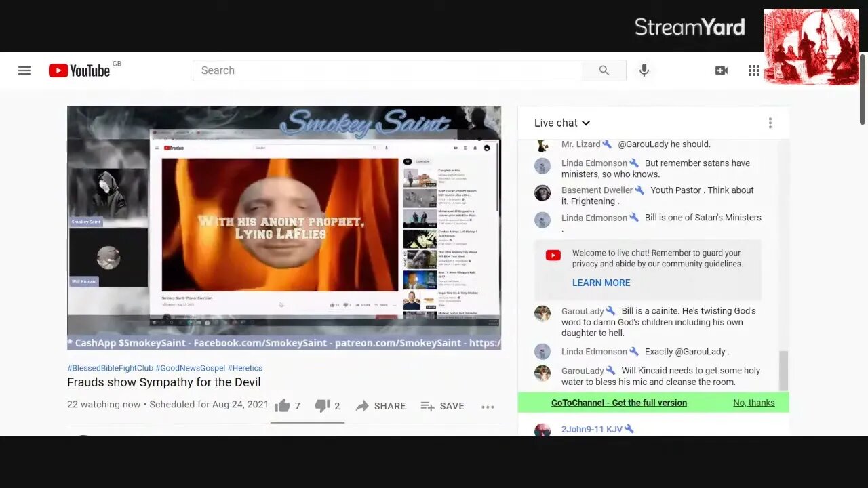Open the #Heretics hashtag
This screenshot has width=868, height=488.
(245, 368)
